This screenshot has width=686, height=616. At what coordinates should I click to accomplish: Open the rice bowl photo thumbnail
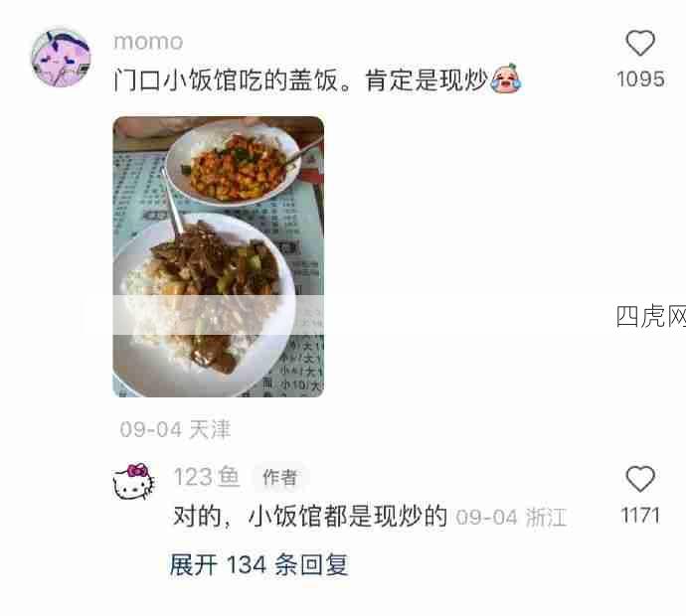[x=219, y=256]
